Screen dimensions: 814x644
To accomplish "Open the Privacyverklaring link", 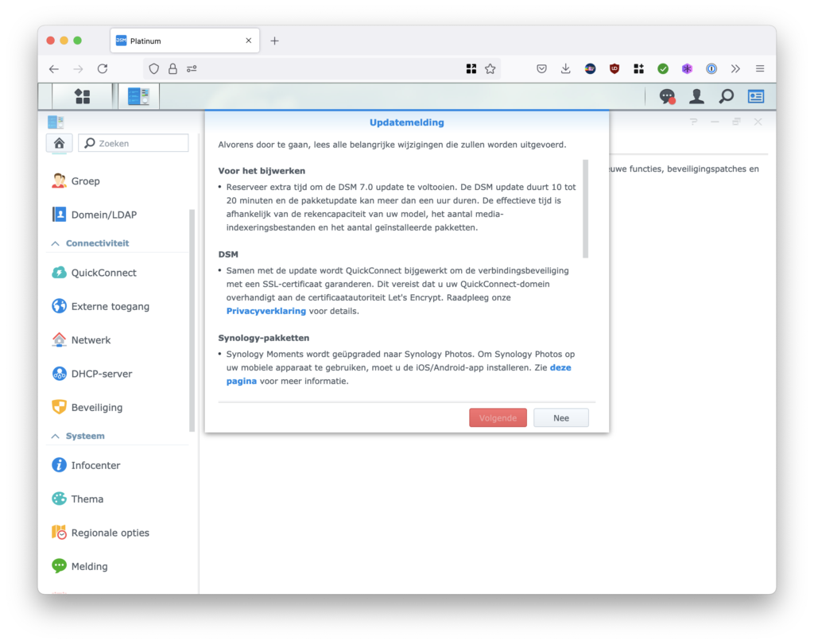I will point(266,311).
